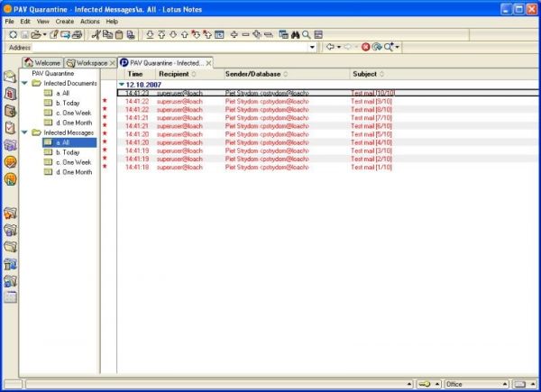Image resolution: width=541 pixels, height=392 pixels.
Task: Open the To Do bookmark icon in sidebar
Action: 11,127
